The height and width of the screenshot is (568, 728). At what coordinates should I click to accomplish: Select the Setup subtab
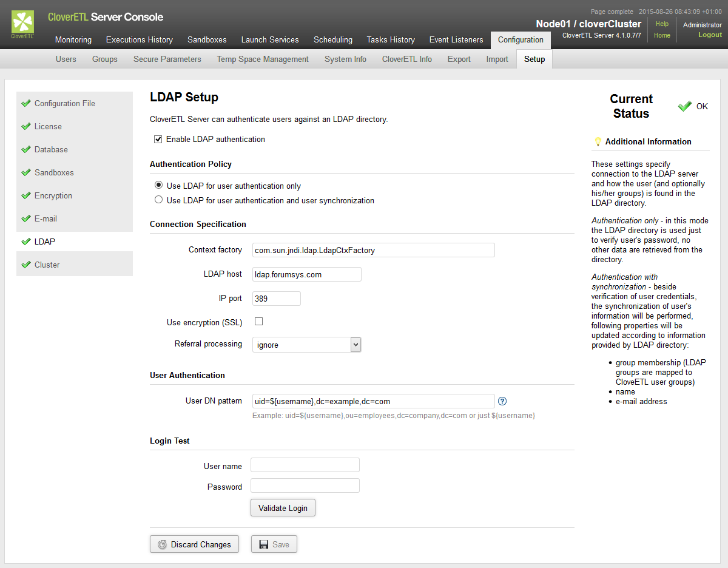534,59
